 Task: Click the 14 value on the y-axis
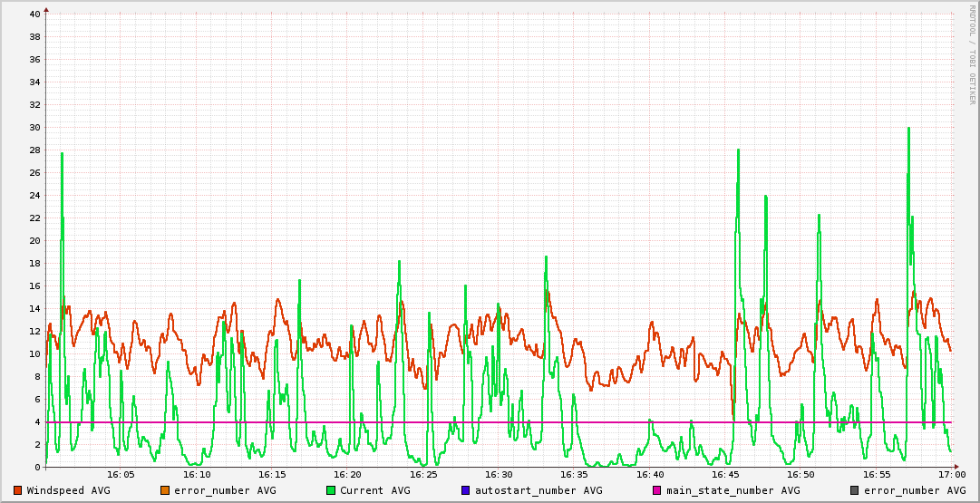35,308
